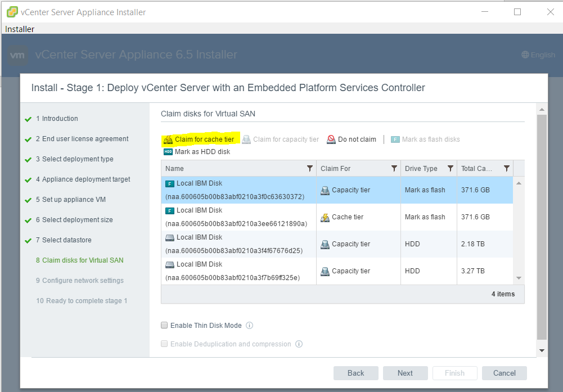This screenshot has height=392, width=563.
Task: Click the Next button
Action: click(x=406, y=373)
